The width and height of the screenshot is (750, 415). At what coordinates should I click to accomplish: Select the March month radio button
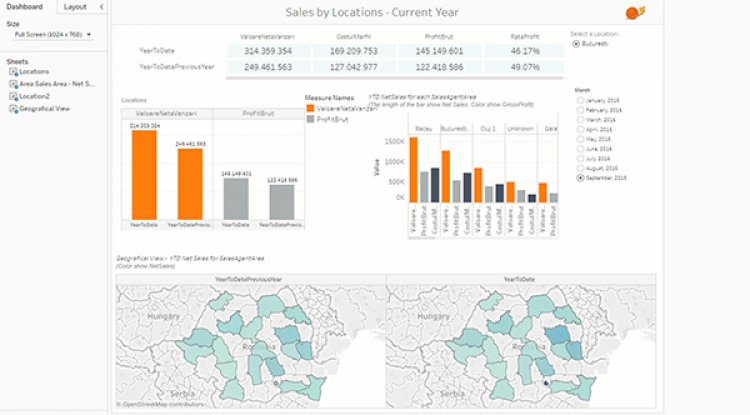click(x=580, y=120)
